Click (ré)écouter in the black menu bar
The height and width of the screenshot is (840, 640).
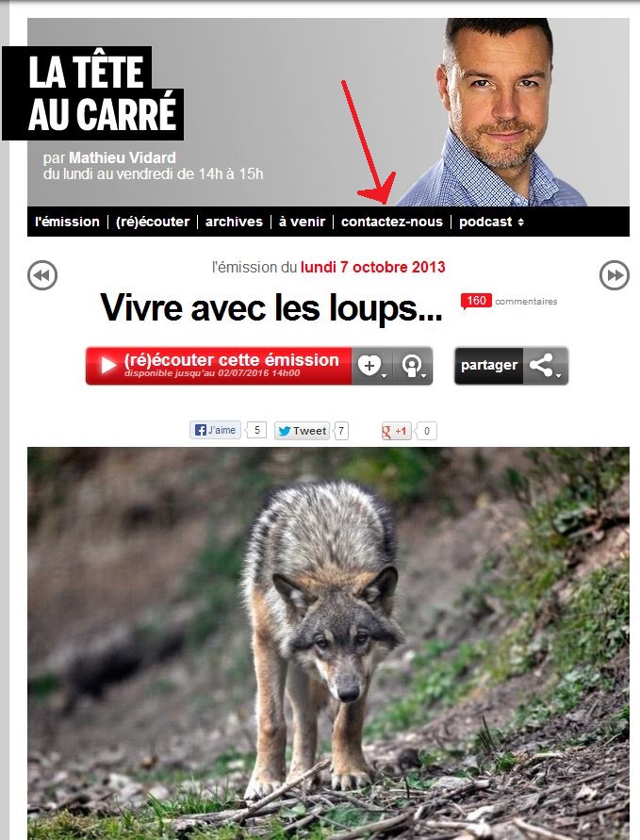pyautogui.click(x=153, y=222)
